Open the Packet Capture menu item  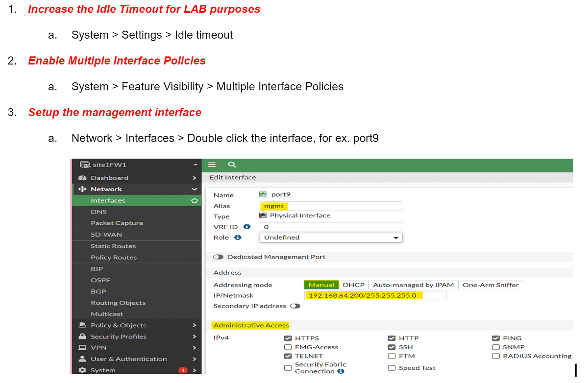[137, 223]
